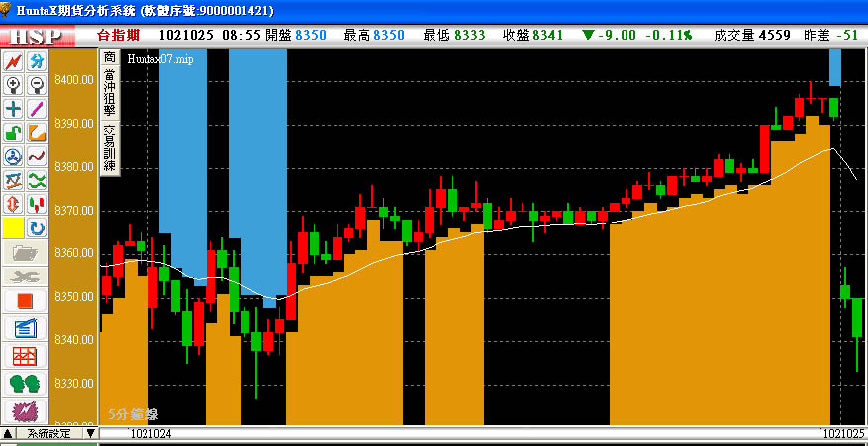Zoom in with the plus magnifier icon
The height and width of the screenshot is (446, 868).
(x=13, y=85)
